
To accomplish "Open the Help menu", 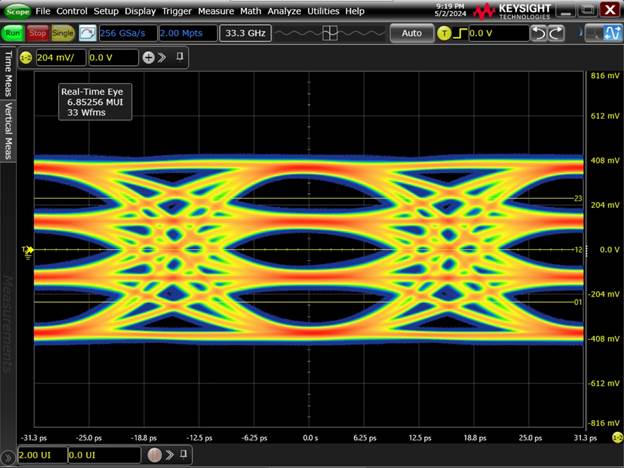I will click(x=355, y=11).
